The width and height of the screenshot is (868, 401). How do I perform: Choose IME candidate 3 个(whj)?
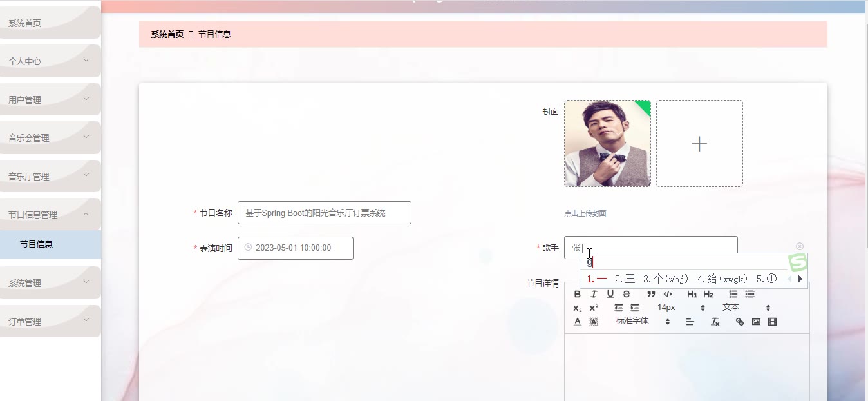pyautogui.click(x=666, y=279)
